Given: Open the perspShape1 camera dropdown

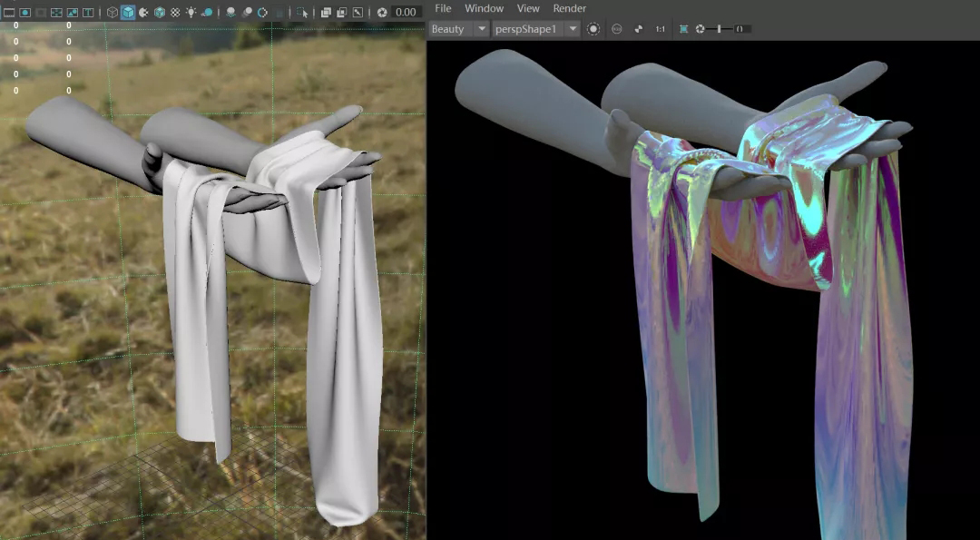Looking at the screenshot, I should click(x=535, y=29).
